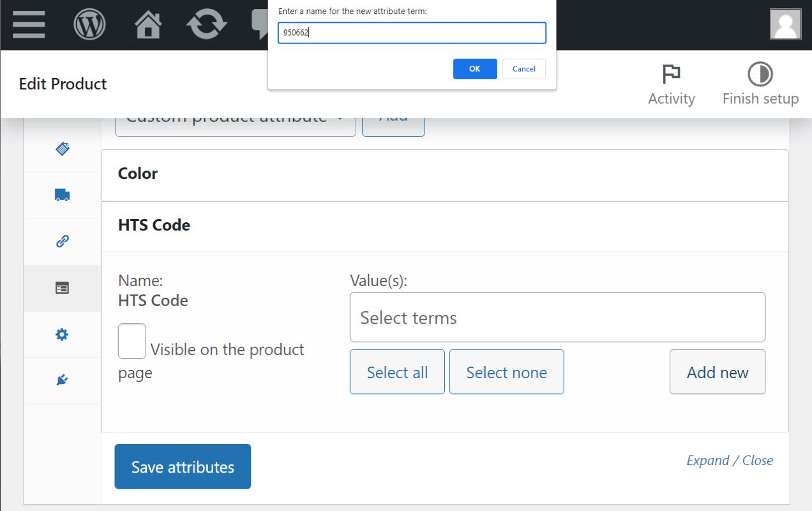Click inside the attribute term name field
812x511 pixels.
click(412, 33)
